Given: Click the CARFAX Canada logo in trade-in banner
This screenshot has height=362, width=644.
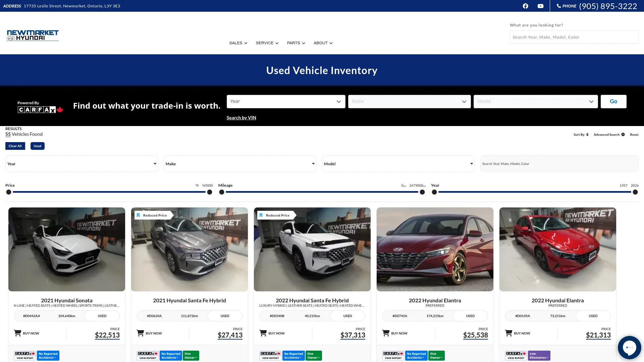Looking at the screenshot, I should coord(40,110).
